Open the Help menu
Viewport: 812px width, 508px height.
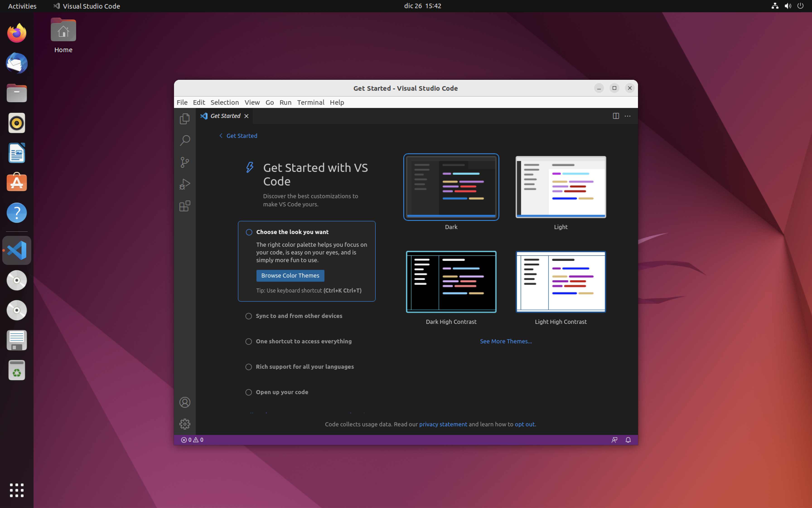[x=337, y=103]
